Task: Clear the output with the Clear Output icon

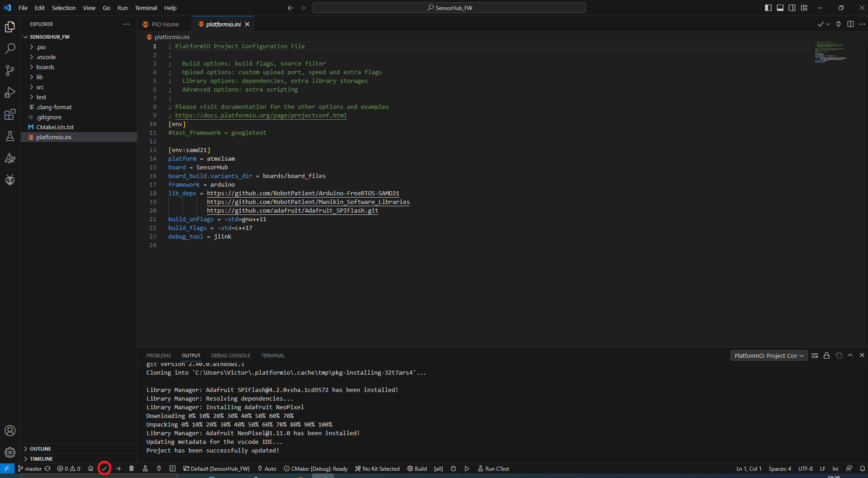Action: (815, 356)
